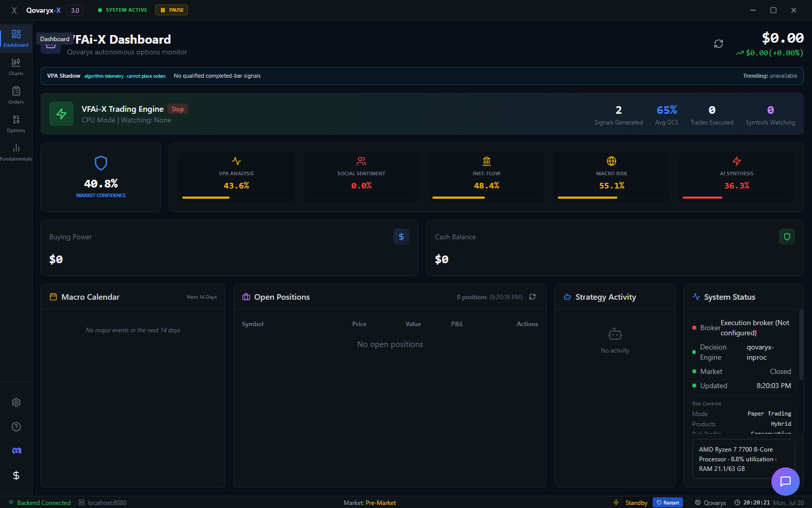Click the 65% Avg GCS stat
The height and width of the screenshot is (508, 812).
pyautogui.click(x=666, y=115)
